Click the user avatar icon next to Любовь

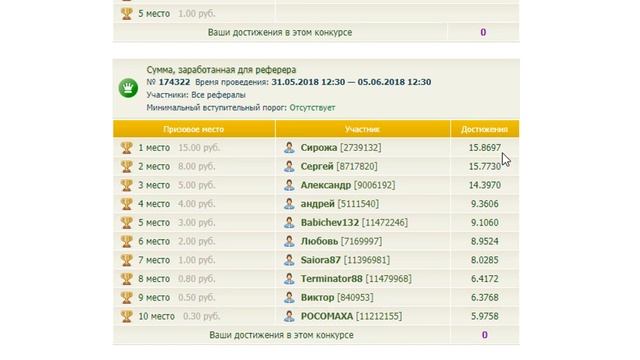(x=289, y=242)
